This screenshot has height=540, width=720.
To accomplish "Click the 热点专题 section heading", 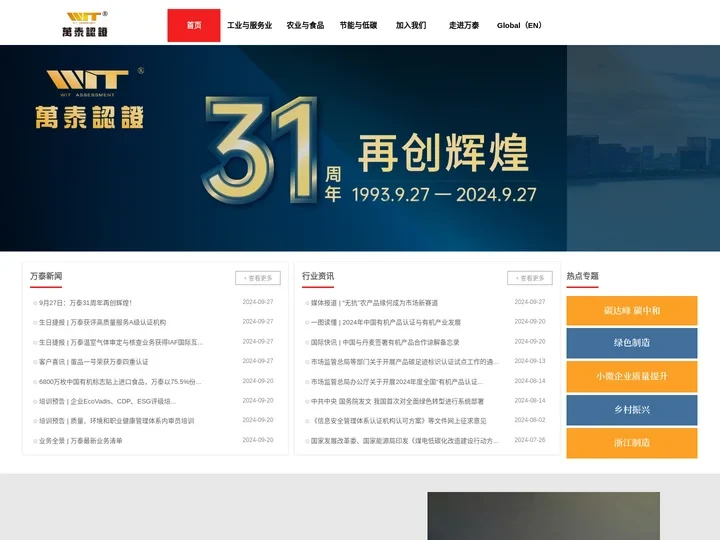I will [x=582, y=276].
